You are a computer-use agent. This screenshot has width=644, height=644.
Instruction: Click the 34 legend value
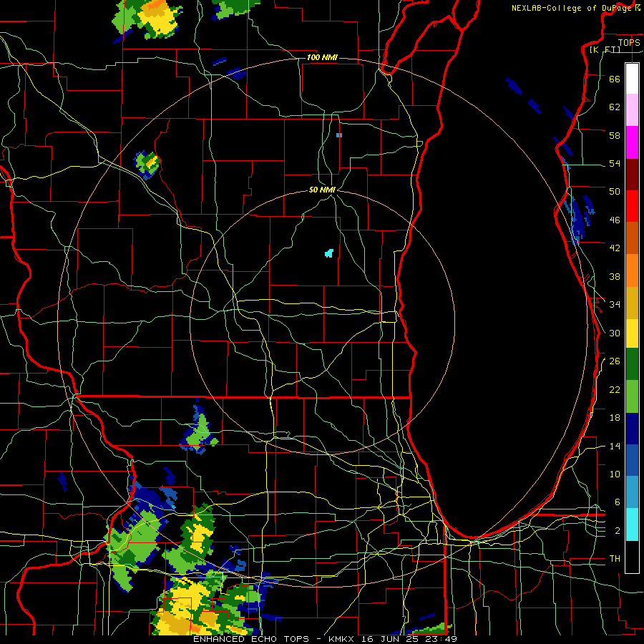point(615,305)
